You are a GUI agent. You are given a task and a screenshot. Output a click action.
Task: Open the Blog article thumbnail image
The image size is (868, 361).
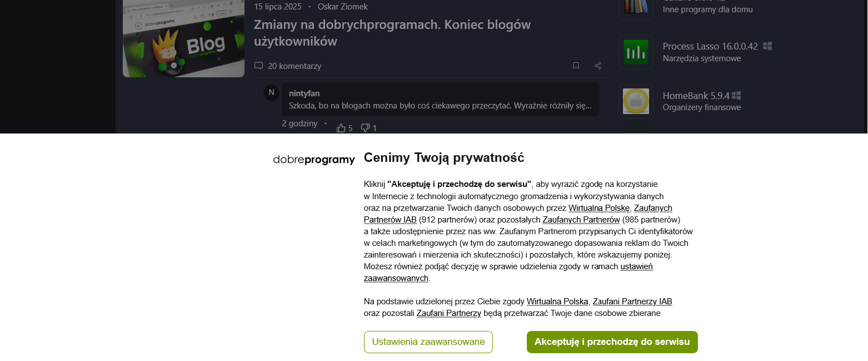183,38
